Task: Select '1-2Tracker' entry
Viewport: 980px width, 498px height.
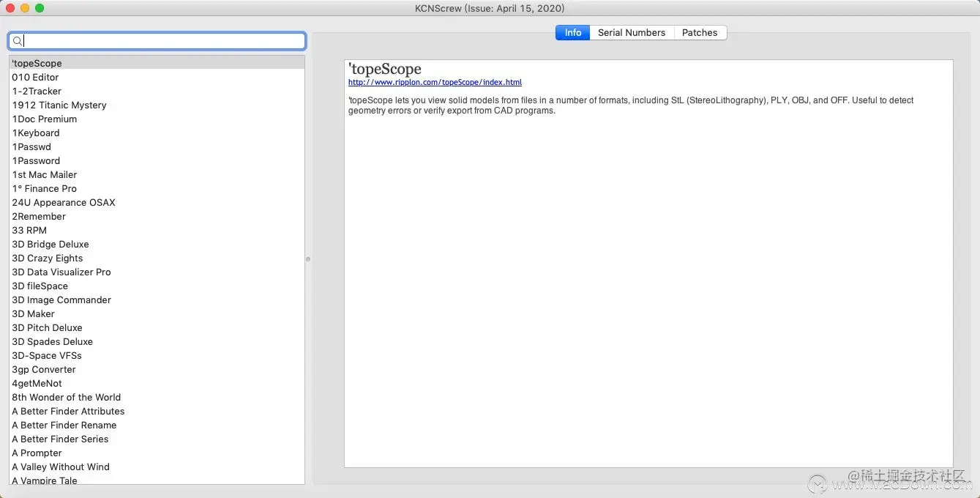Action: click(157, 91)
